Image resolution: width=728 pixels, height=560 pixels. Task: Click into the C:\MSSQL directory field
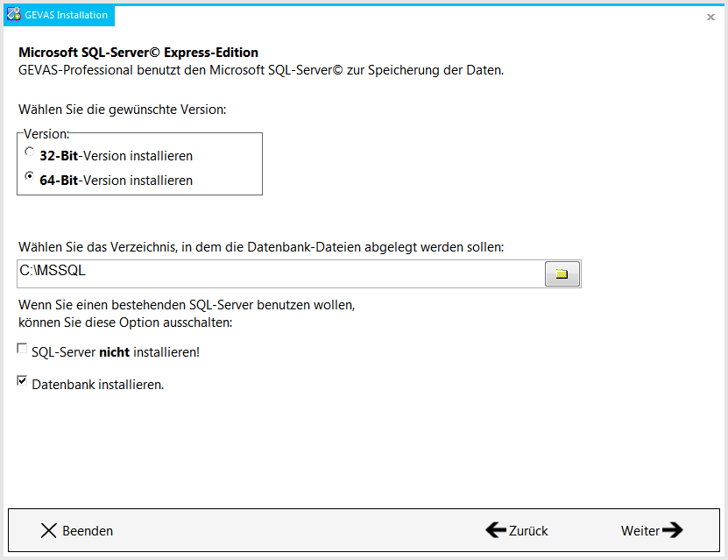(x=280, y=273)
